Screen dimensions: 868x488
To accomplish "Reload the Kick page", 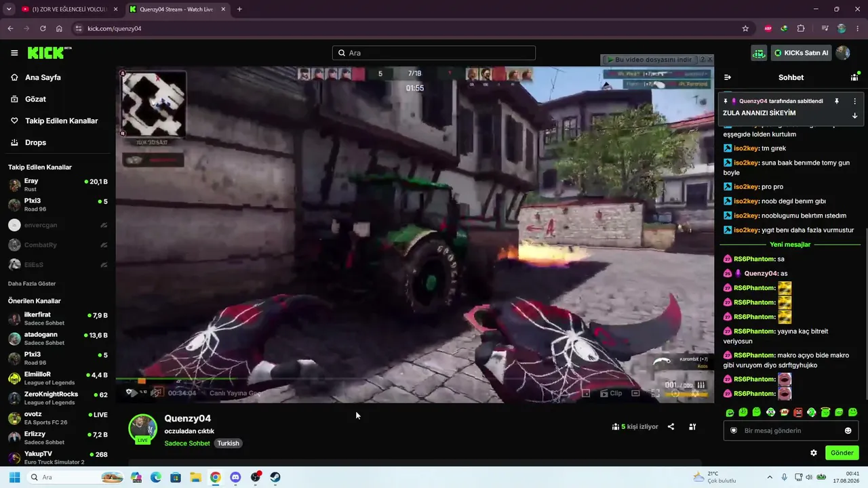I will [x=43, y=28].
